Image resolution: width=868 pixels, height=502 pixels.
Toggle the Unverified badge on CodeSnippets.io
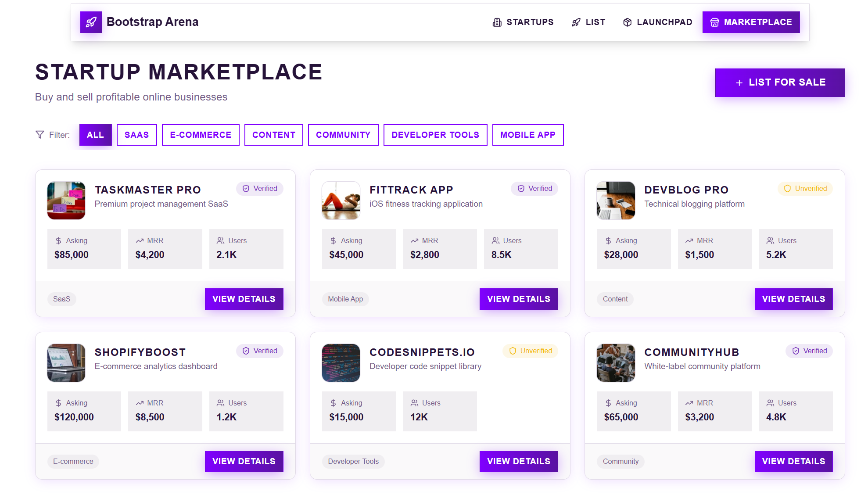tap(530, 351)
